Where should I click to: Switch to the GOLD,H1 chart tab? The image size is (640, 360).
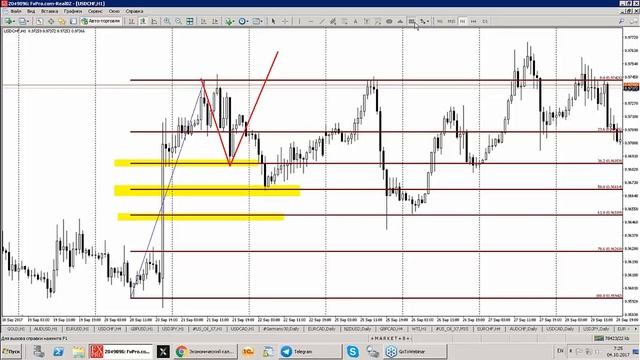pos(16,329)
